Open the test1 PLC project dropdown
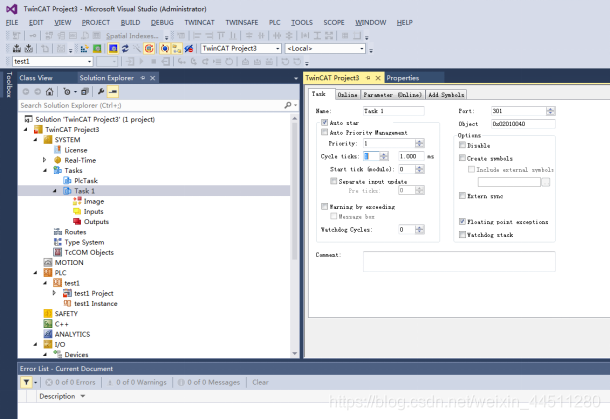The height and width of the screenshot is (420, 610). [89, 61]
